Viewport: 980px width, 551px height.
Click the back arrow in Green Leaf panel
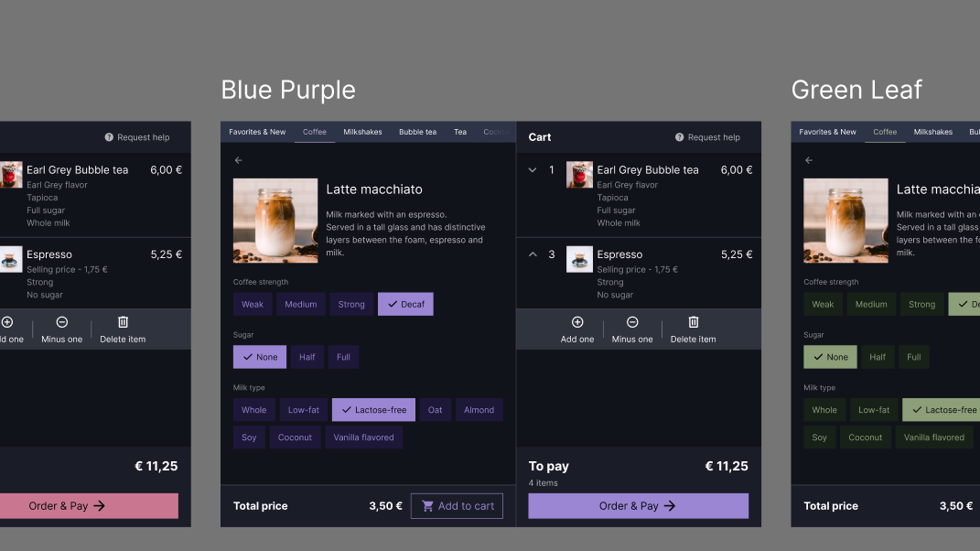tap(809, 160)
